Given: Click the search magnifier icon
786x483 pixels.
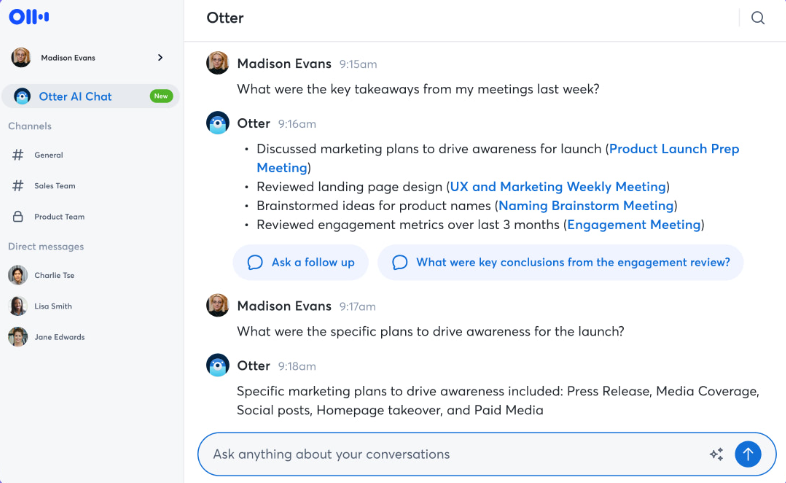Looking at the screenshot, I should (x=758, y=18).
